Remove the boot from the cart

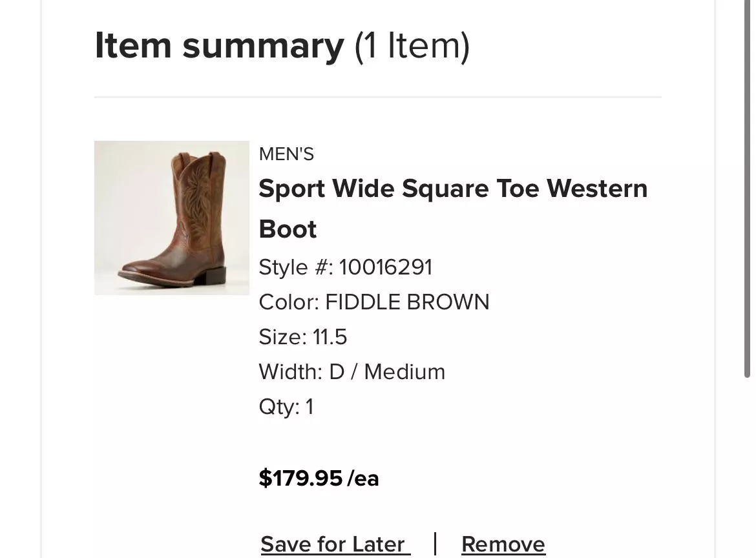tap(503, 544)
